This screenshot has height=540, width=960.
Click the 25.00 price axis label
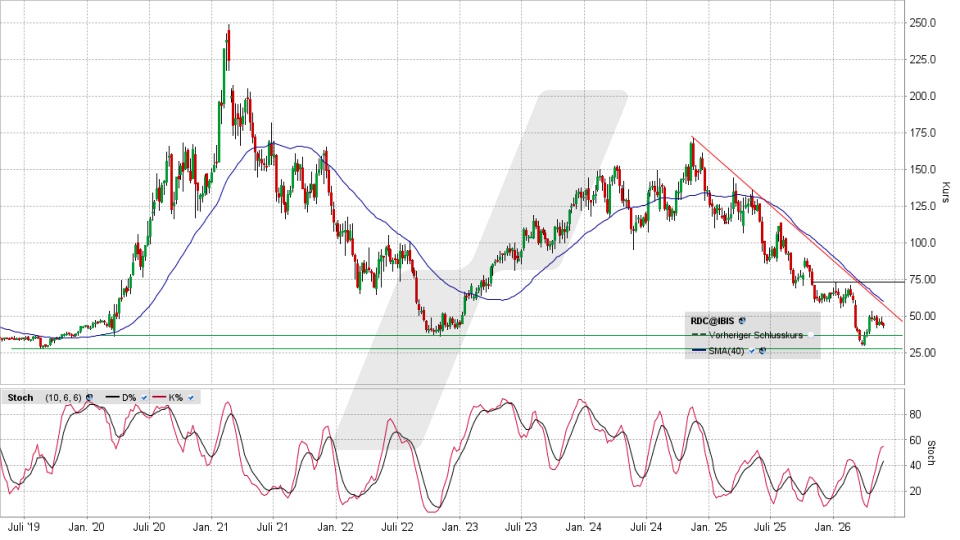pyautogui.click(x=923, y=353)
